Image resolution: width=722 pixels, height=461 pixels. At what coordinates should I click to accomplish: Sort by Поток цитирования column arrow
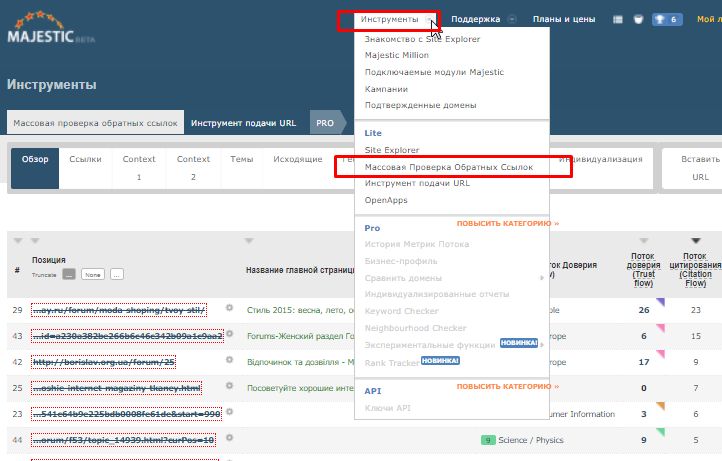[x=695, y=241]
